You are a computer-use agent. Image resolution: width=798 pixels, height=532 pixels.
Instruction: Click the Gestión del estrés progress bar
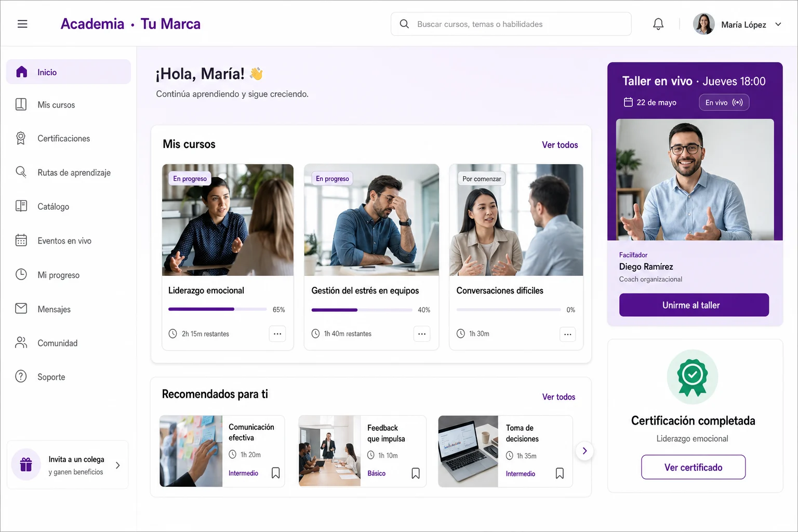pos(362,310)
